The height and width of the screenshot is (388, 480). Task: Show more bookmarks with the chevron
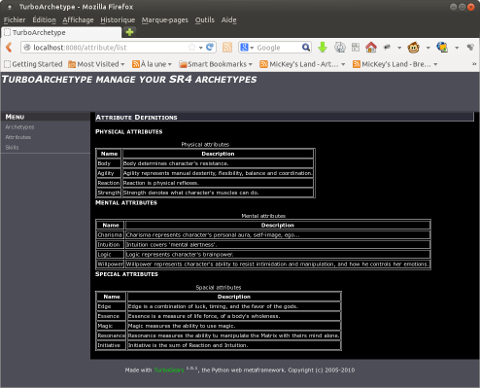[x=474, y=64]
